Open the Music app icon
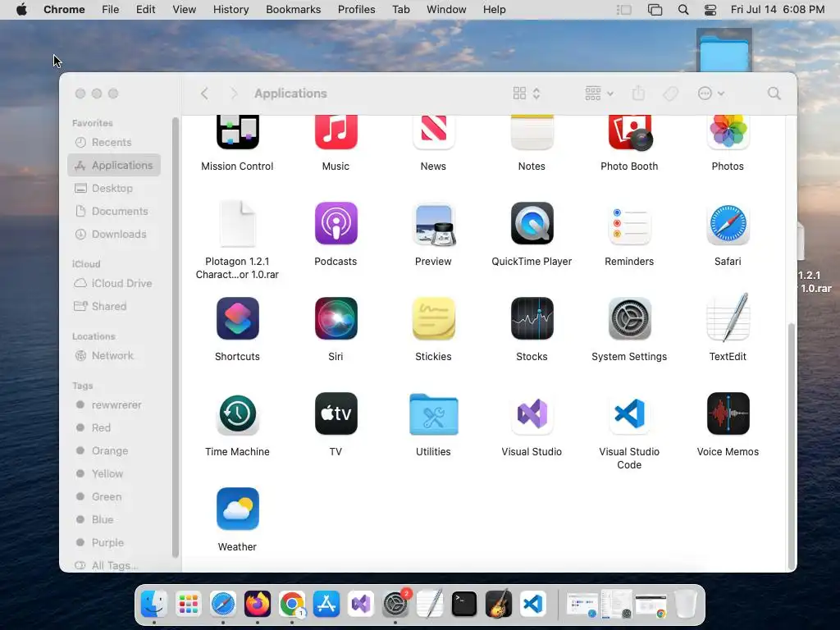The width and height of the screenshot is (840, 630). click(336, 132)
